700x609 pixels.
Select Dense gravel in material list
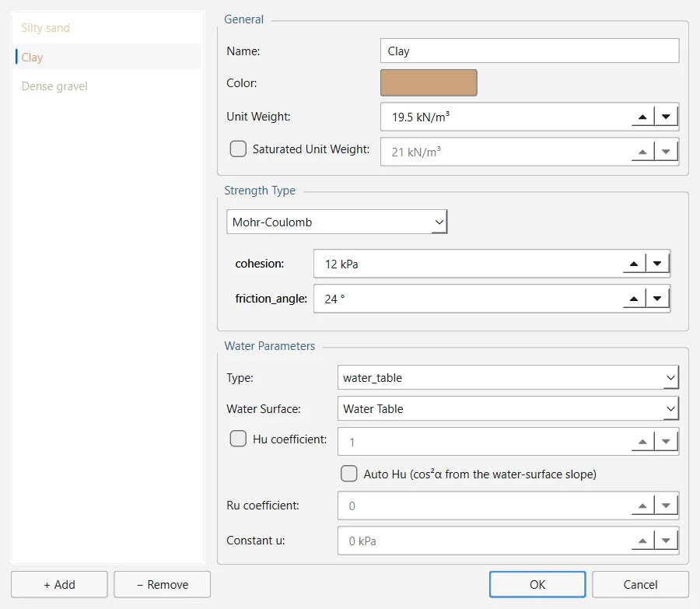108,86
